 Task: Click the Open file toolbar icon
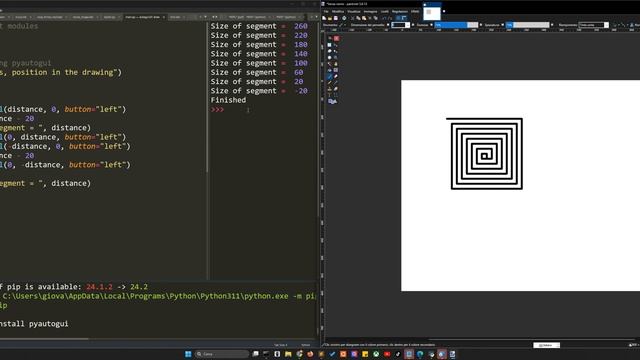pos(330,18)
